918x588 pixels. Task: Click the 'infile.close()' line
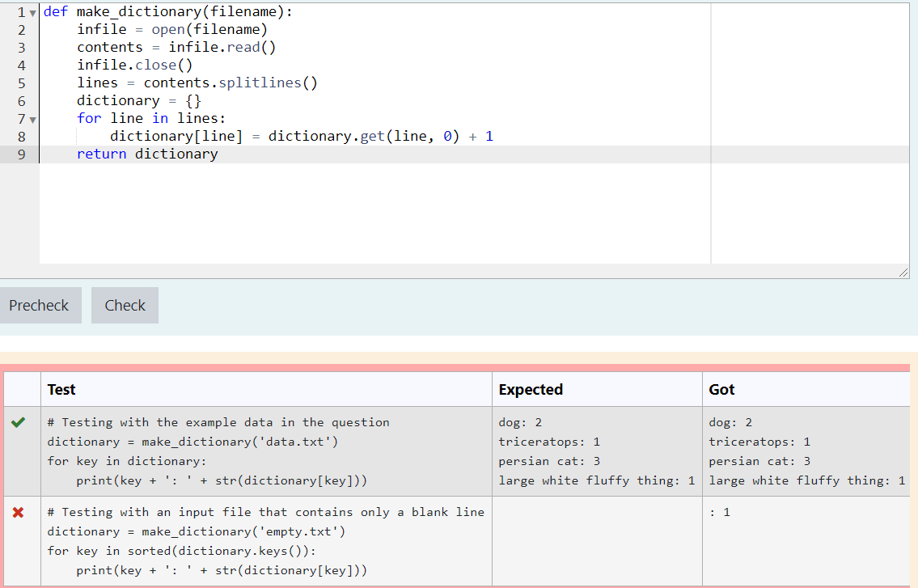(134, 65)
